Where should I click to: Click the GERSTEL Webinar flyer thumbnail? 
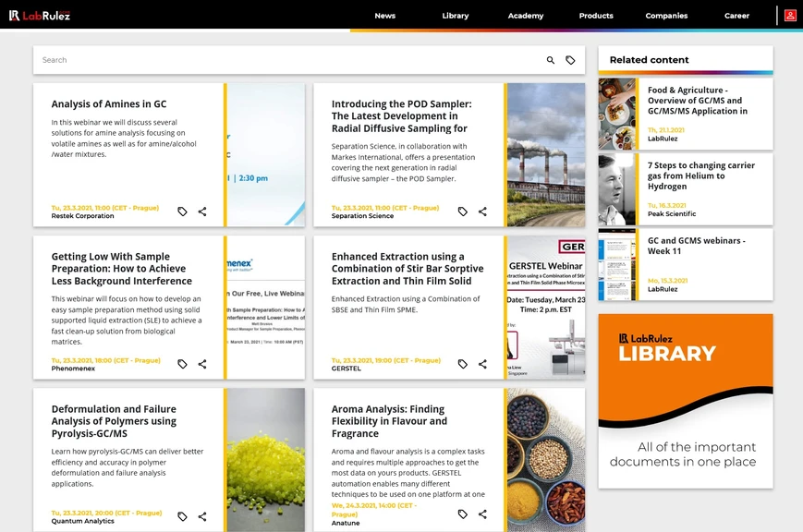point(546,308)
